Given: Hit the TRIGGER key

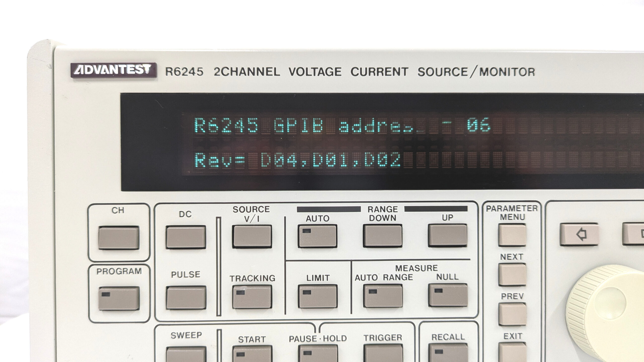Looking at the screenshot, I should tap(383, 353).
